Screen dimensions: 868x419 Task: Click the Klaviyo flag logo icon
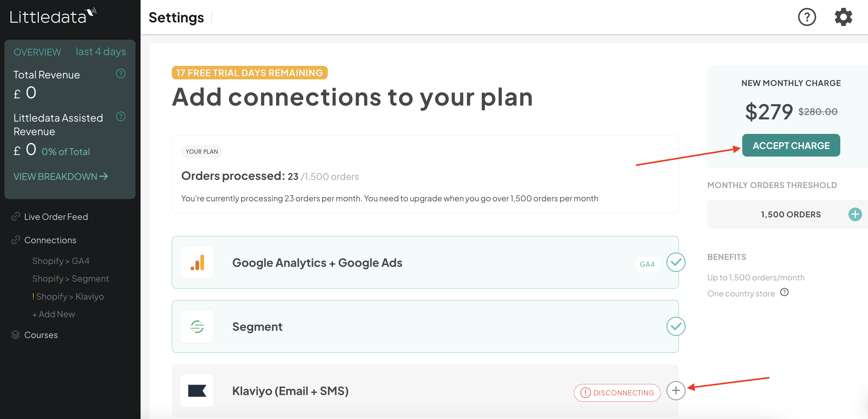(x=197, y=391)
